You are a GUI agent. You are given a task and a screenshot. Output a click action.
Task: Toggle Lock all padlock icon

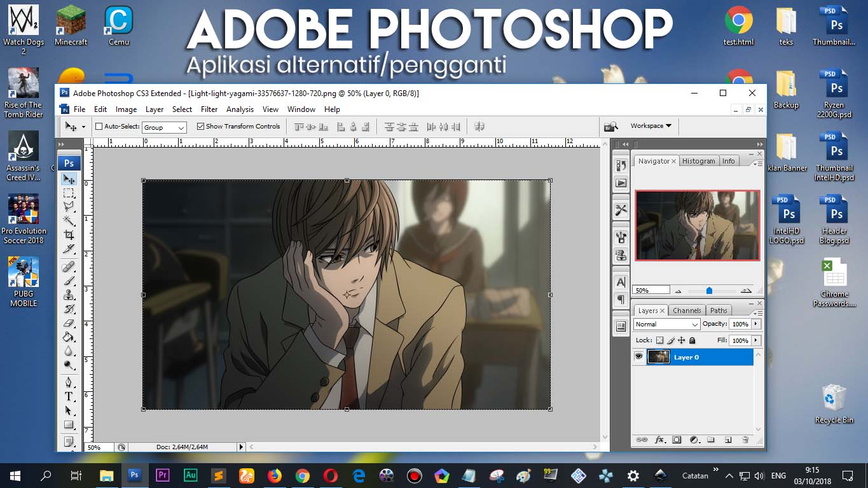(x=692, y=340)
